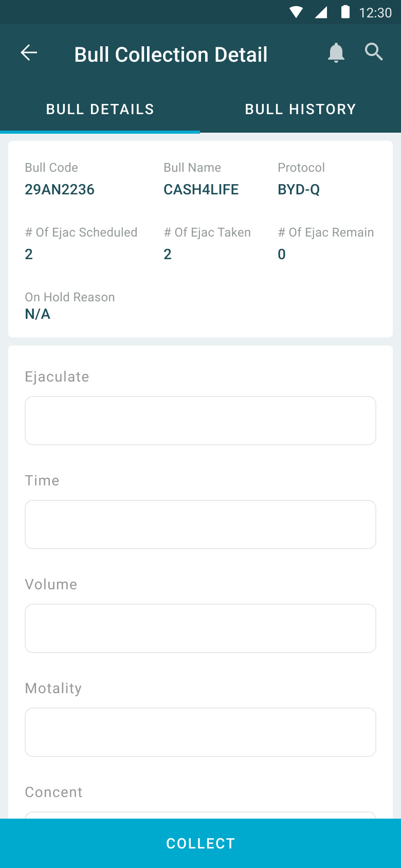The width and height of the screenshot is (401, 868).
Task: Tap the # Of Ejac Remain value
Action: (282, 255)
